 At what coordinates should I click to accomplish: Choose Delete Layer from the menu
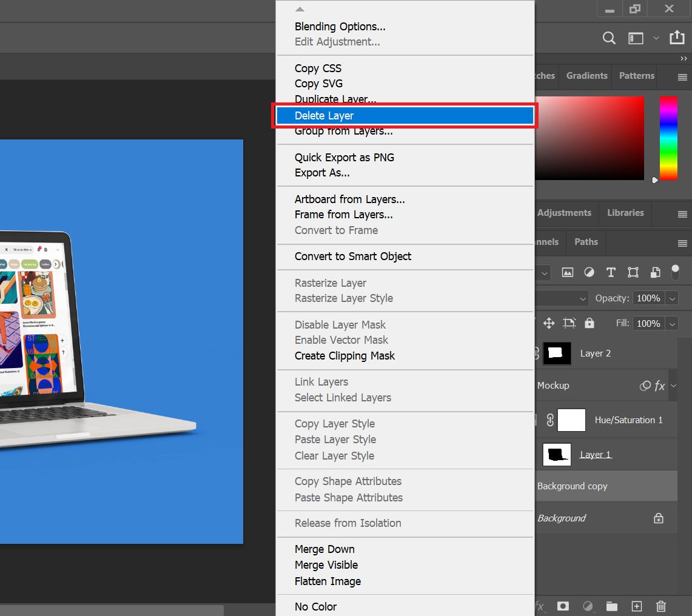[324, 115]
